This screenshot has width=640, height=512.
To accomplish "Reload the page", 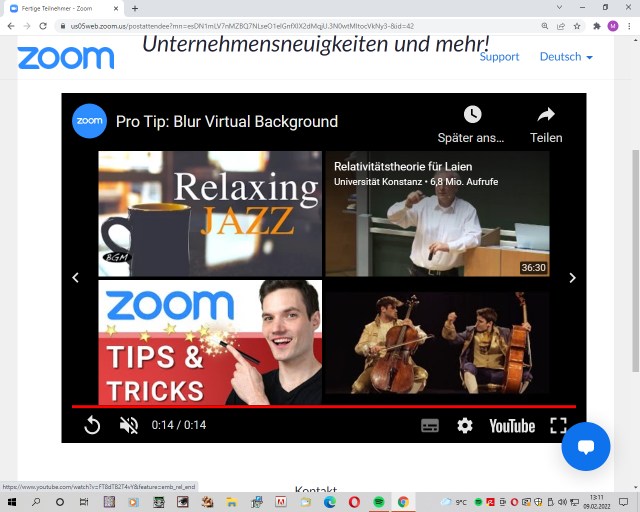I will [43, 26].
